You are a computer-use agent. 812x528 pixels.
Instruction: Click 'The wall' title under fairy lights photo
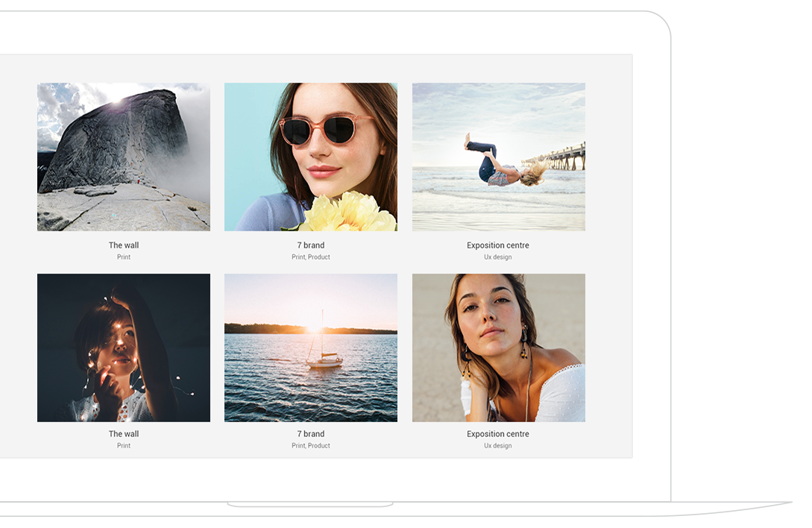tap(124, 434)
